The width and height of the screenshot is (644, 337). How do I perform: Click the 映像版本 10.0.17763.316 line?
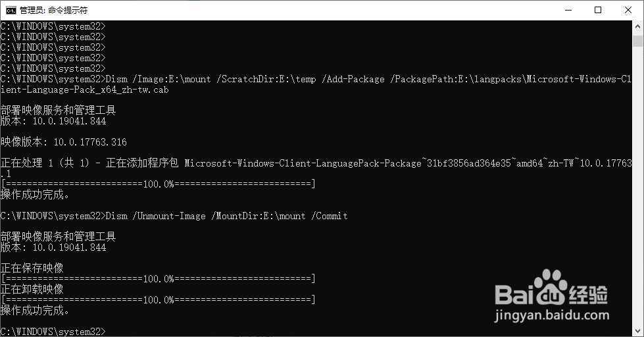coord(64,142)
